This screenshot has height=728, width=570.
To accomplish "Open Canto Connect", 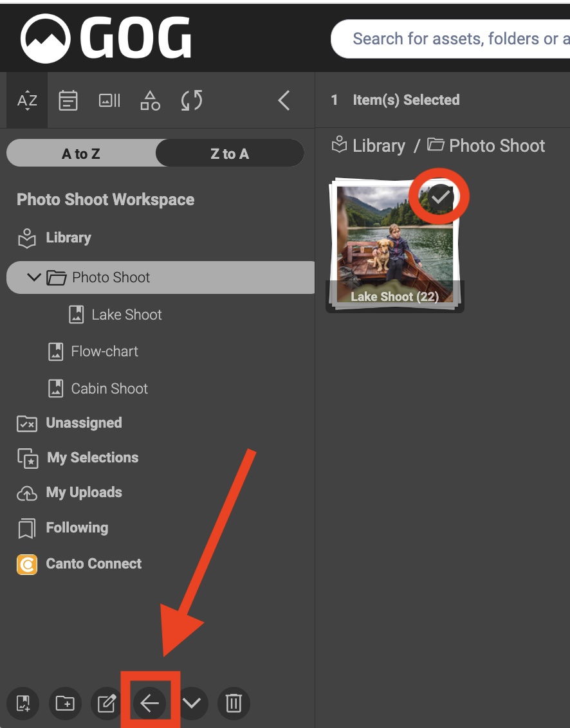I will coord(94,563).
